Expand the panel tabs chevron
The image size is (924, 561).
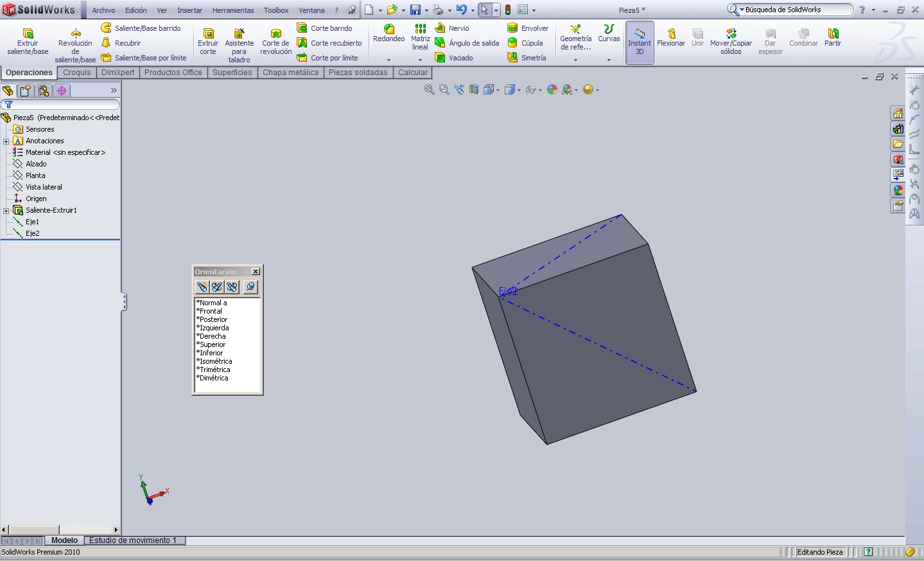pos(114,91)
